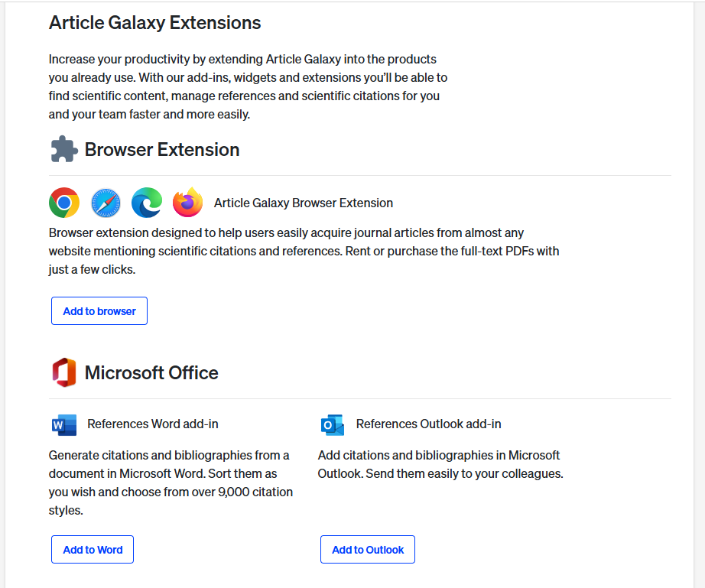This screenshot has height=588, width=705.
Task: Select the Article Galaxy Browser Extension label
Action: (x=304, y=203)
